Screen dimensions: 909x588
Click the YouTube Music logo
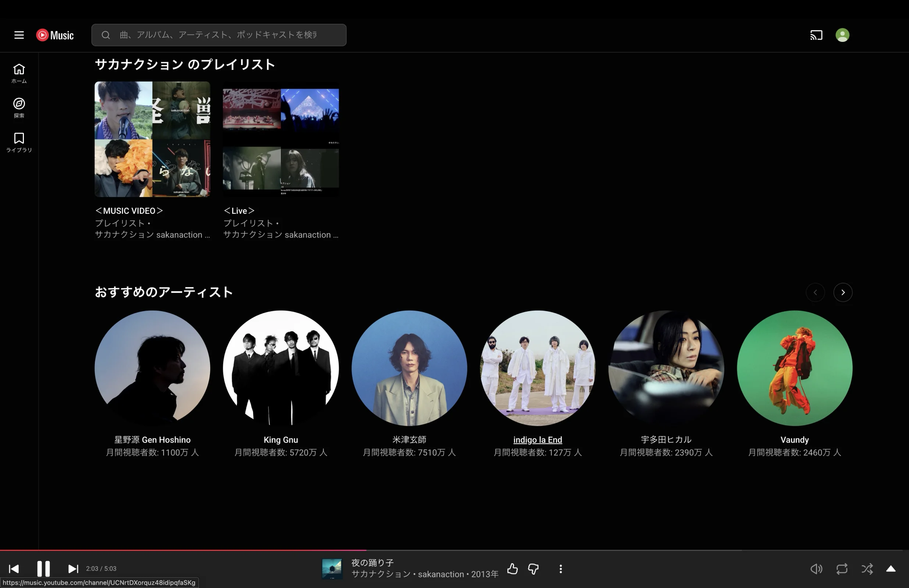pos(55,35)
